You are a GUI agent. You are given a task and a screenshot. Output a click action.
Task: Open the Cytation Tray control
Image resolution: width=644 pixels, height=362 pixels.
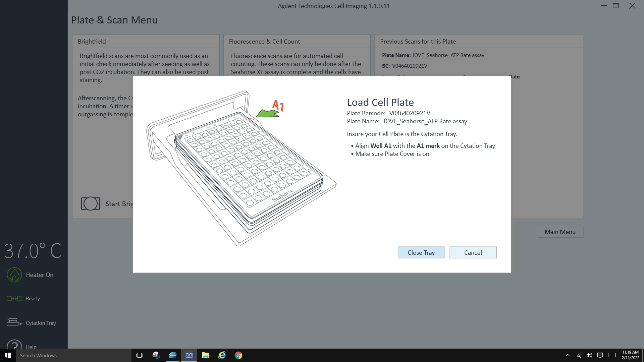pyautogui.click(x=14, y=323)
